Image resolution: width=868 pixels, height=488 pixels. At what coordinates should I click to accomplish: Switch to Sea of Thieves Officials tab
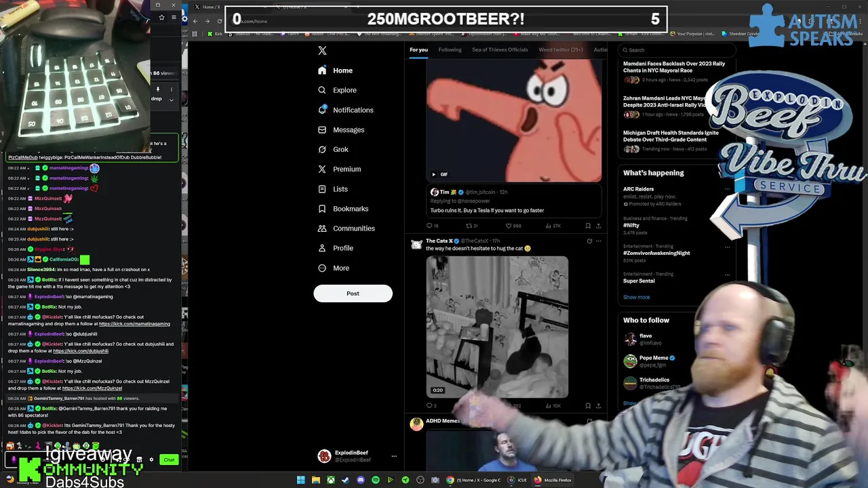500,49
